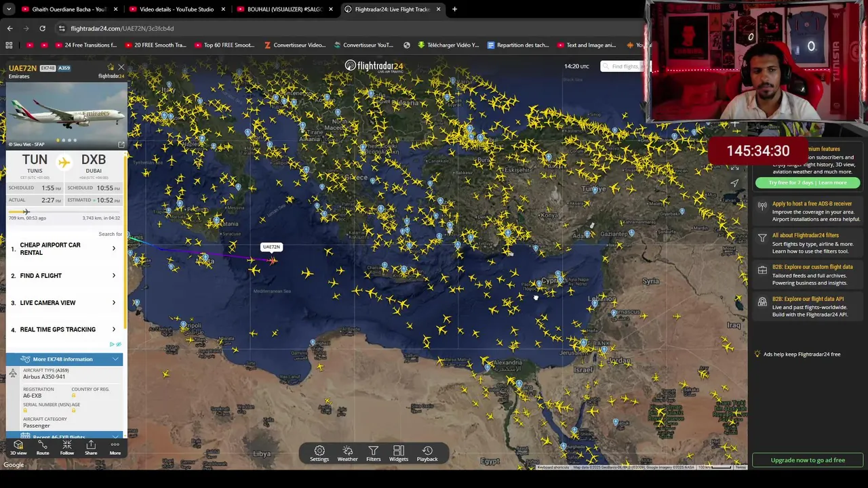Open the More options menu
This screenshot has width=868, height=488.
coord(115,448)
